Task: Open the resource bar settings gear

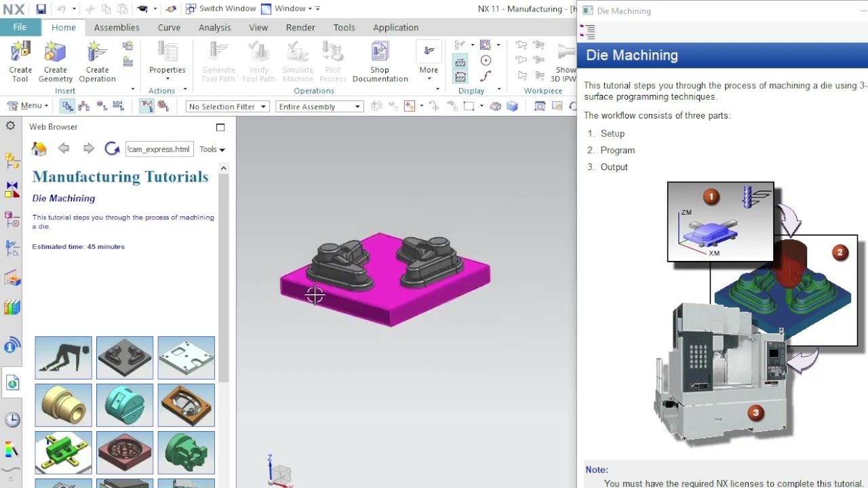Action: [11, 126]
